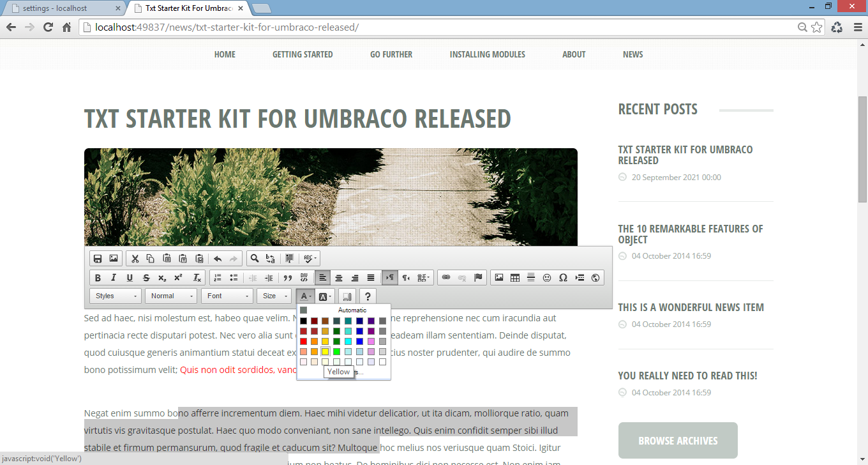
Task: Toggle right-to-left text direction
Action: coord(406,278)
